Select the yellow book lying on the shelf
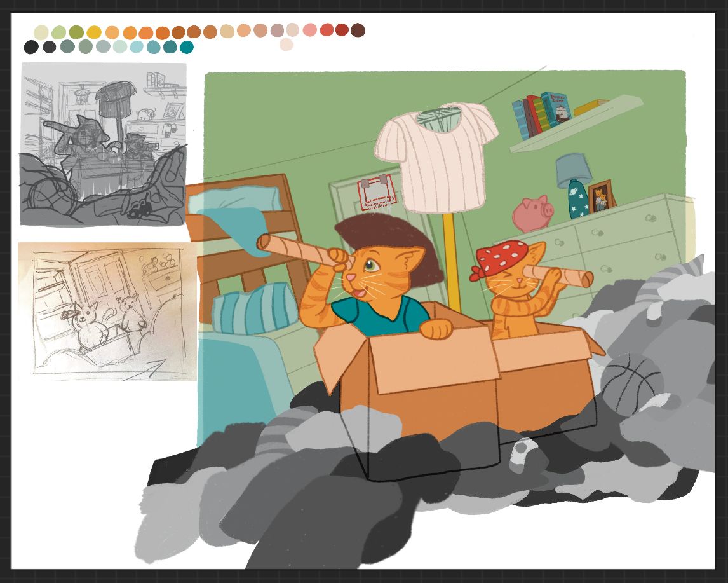Viewport: 728px width, 583px height. tap(591, 107)
